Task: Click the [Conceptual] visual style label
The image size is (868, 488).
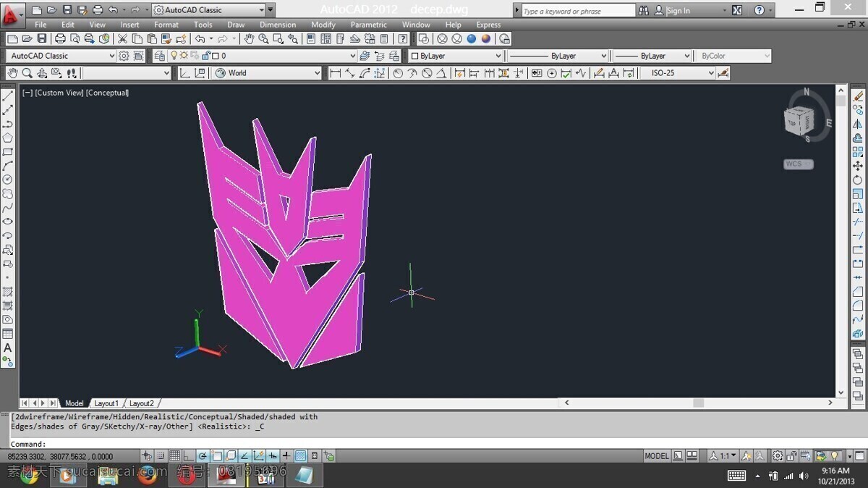Action: [x=107, y=93]
